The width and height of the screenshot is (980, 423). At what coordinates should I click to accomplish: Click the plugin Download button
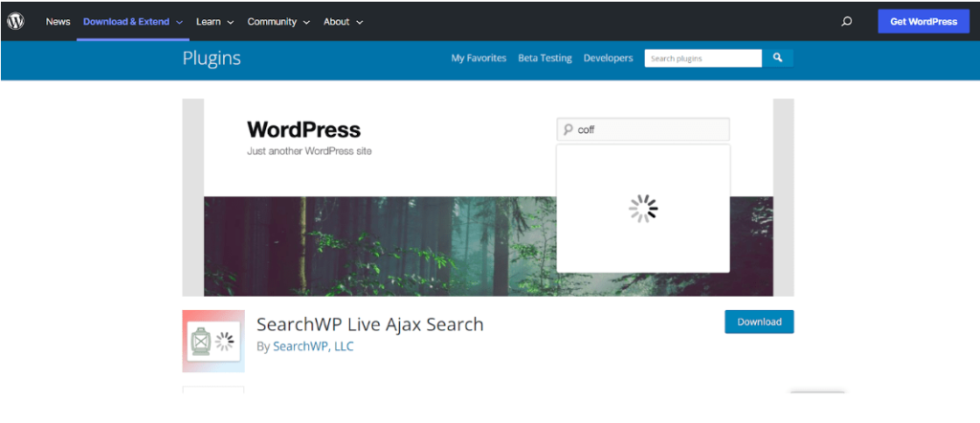point(759,322)
